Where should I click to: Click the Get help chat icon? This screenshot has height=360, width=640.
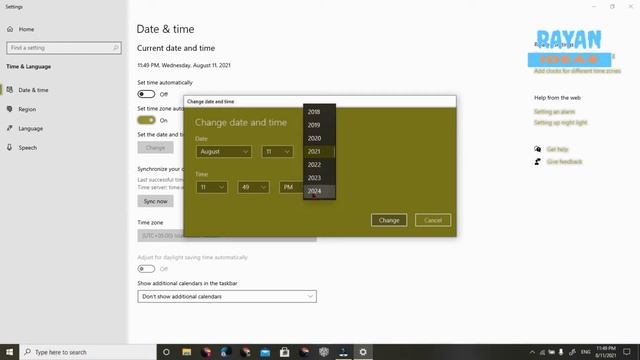[x=538, y=149]
